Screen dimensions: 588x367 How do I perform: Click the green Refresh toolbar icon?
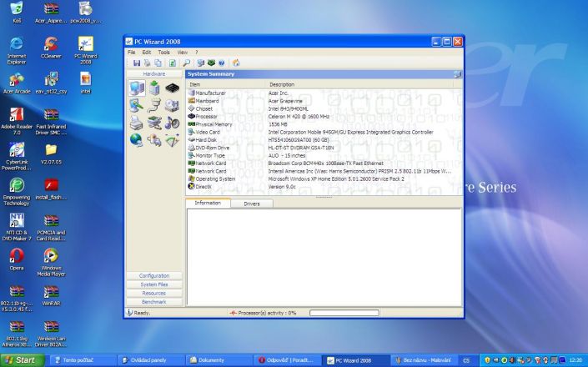click(x=172, y=63)
